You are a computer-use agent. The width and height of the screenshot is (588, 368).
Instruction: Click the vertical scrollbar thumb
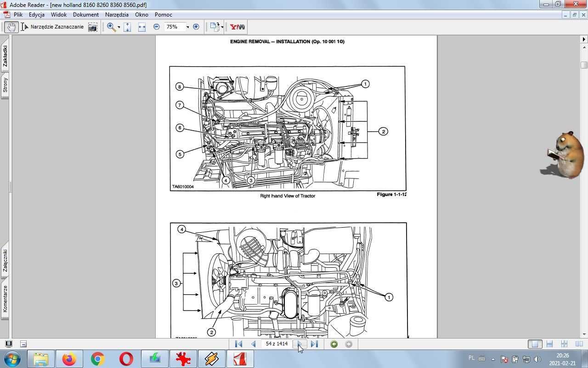click(584, 65)
